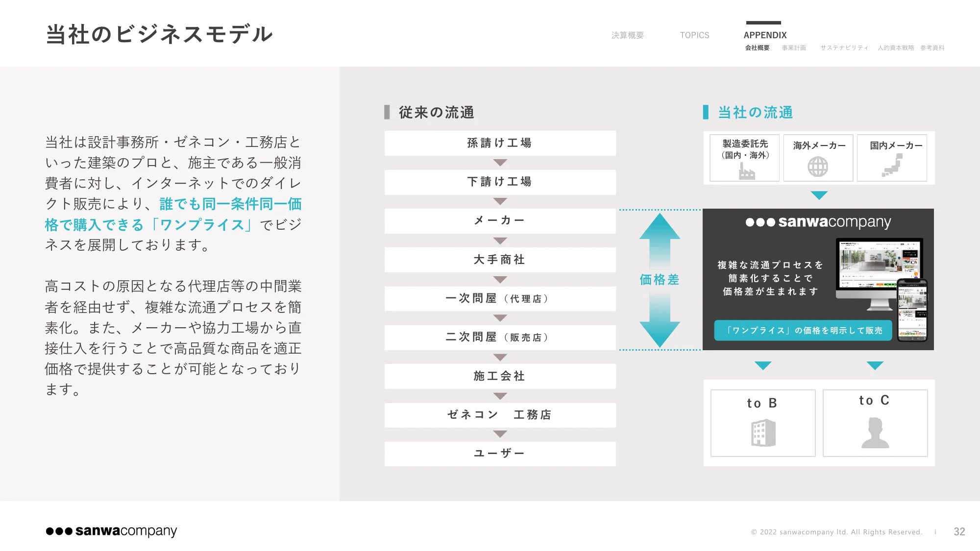Click the teal arrow above to B
980x551 pixels.
(x=763, y=365)
